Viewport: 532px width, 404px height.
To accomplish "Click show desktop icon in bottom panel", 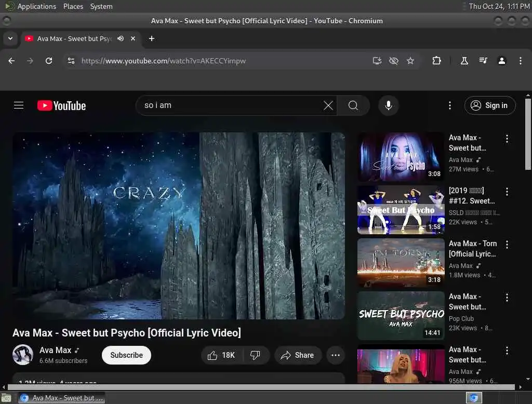I will tap(6, 398).
